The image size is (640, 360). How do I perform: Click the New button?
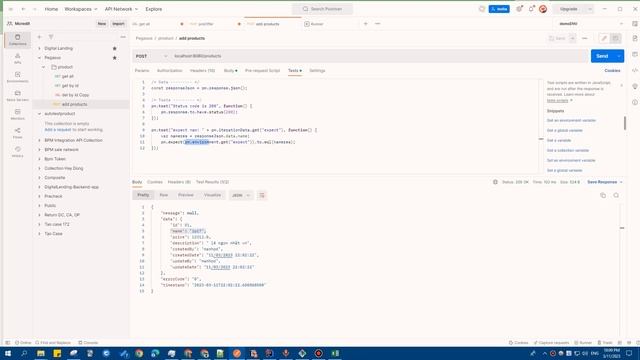click(102, 24)
